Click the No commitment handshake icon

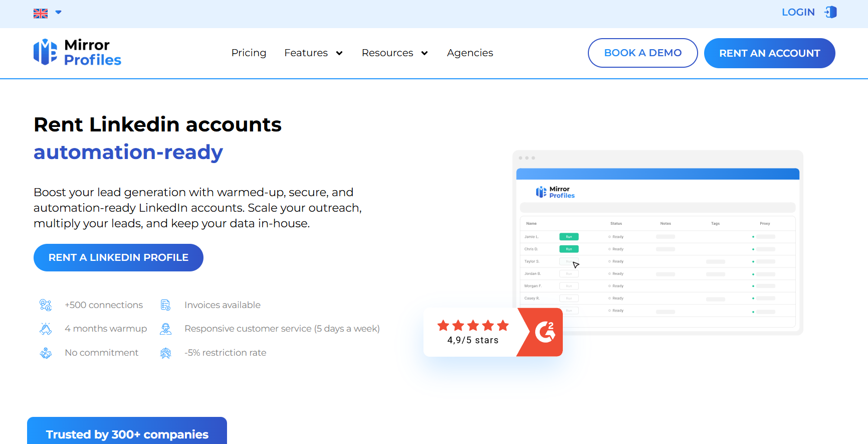coord(46,353)
